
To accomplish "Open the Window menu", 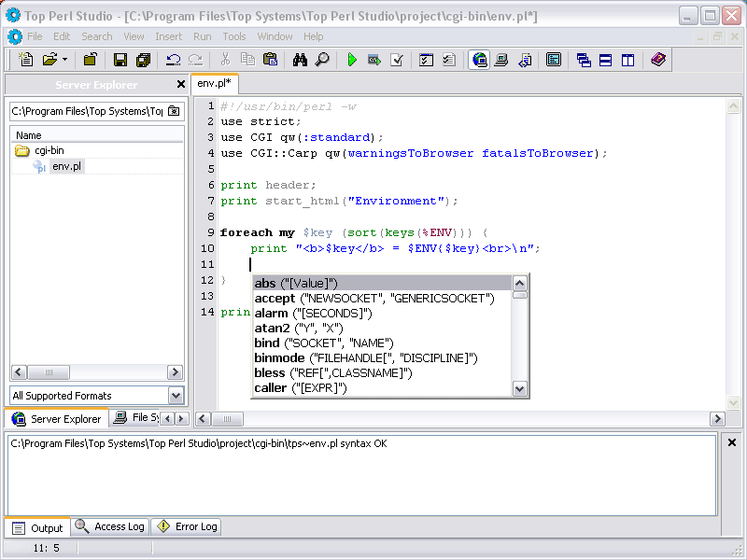I will [275, 36].
